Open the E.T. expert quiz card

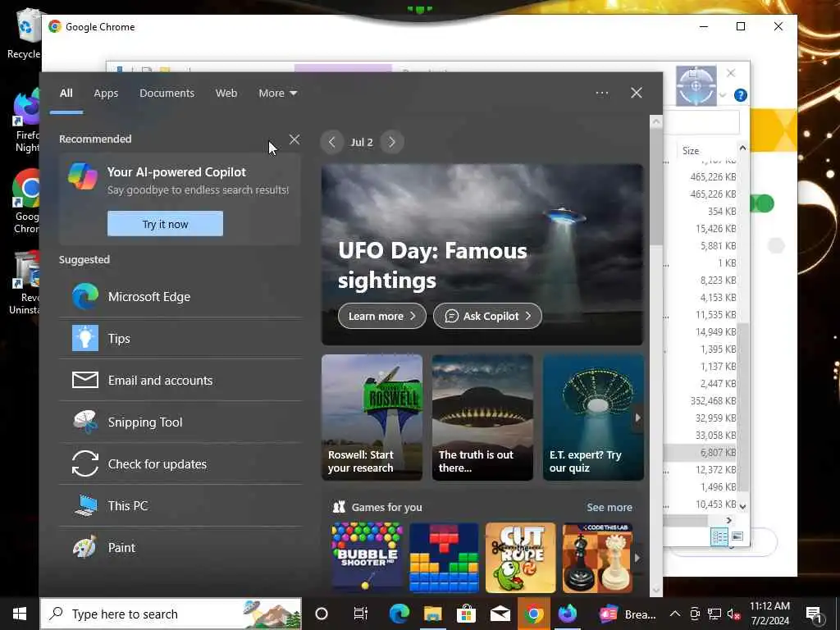[x=593, y=418]
